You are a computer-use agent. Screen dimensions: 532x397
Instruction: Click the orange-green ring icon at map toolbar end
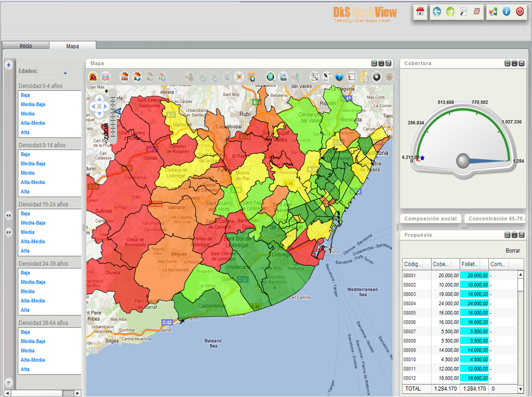pos(389,77)
